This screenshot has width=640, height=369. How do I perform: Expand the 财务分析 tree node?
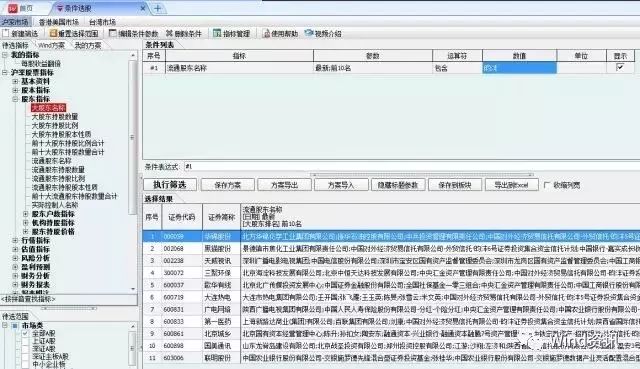[15, 276]
